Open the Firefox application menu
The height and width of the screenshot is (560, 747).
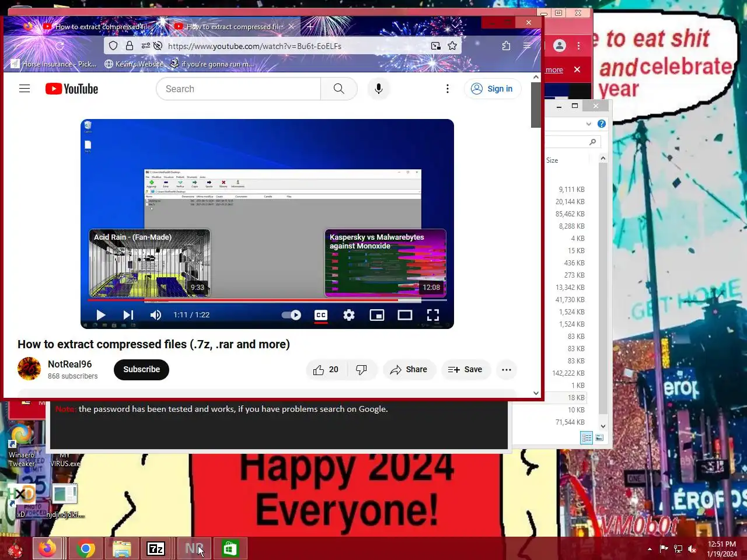click(527, 45)
